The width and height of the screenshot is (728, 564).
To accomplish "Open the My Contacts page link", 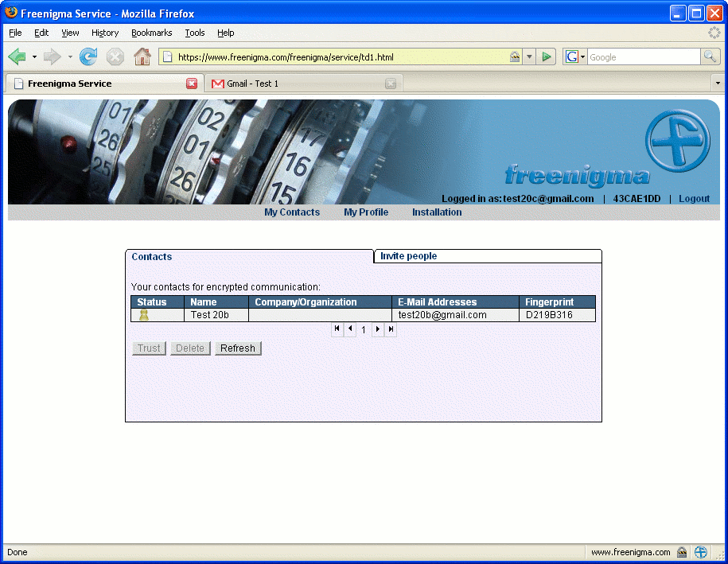I will click(x=292, y=212).
